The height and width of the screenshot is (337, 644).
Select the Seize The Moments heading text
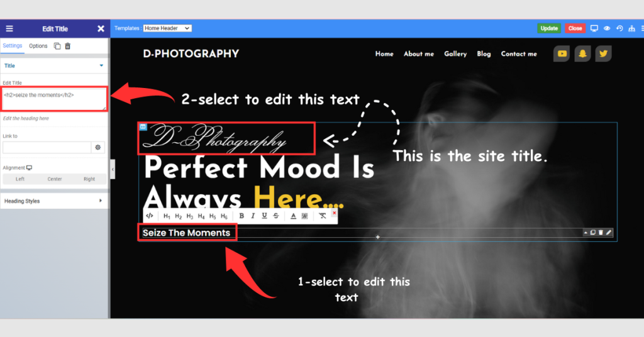coord(186,233)
